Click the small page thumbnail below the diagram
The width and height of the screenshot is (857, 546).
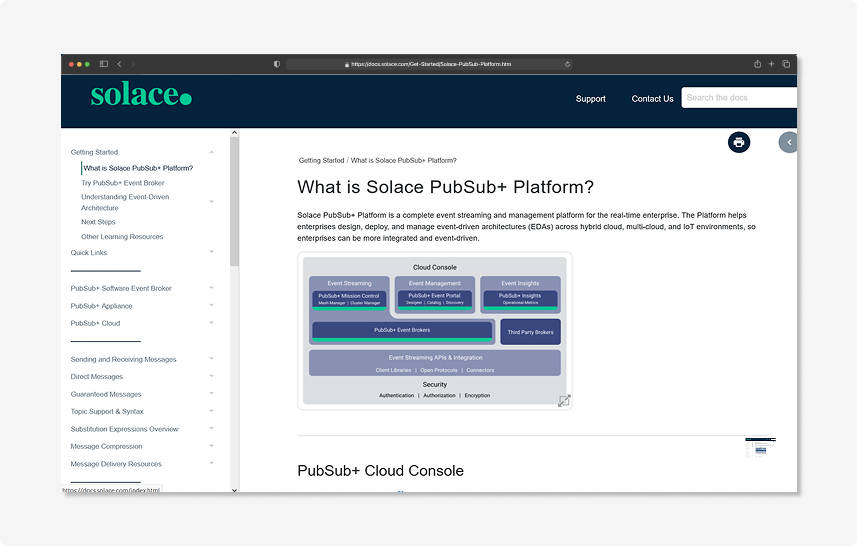tap(760, 448)
